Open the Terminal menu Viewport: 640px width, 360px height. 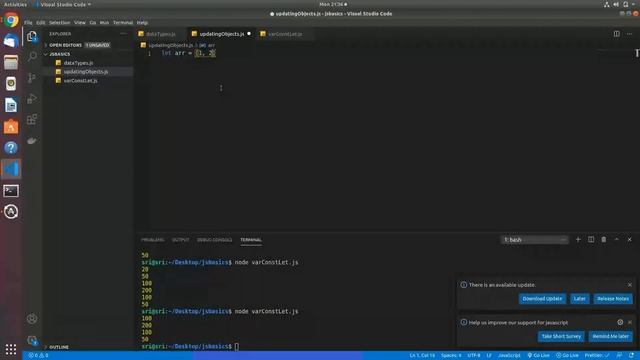tap(123, 22)
